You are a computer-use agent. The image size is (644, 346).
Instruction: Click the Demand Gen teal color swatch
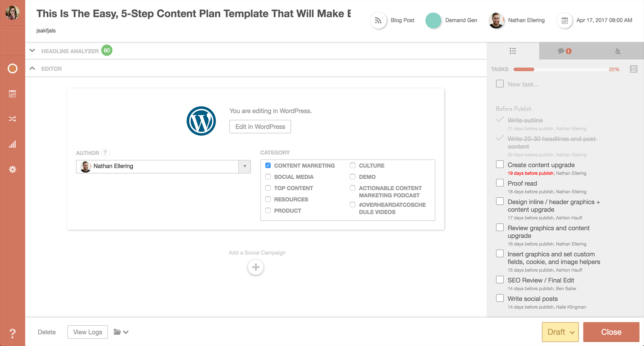(433, 20)
